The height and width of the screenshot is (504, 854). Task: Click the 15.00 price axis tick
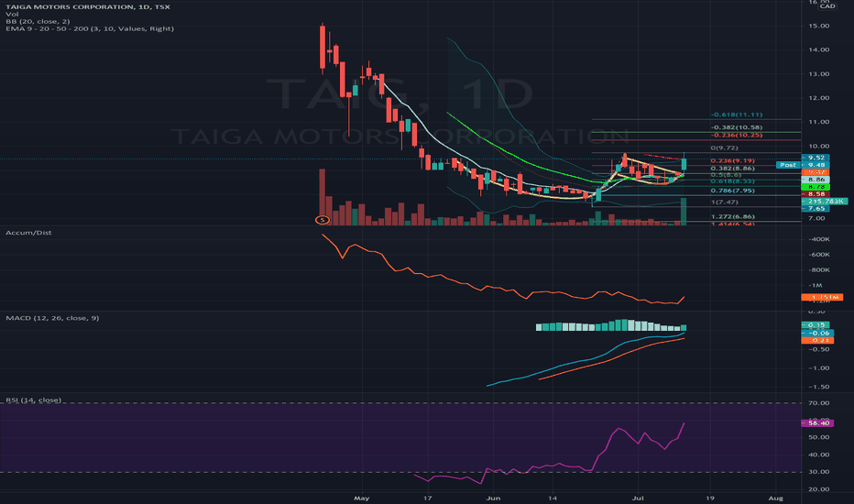[x=820, y=27]
